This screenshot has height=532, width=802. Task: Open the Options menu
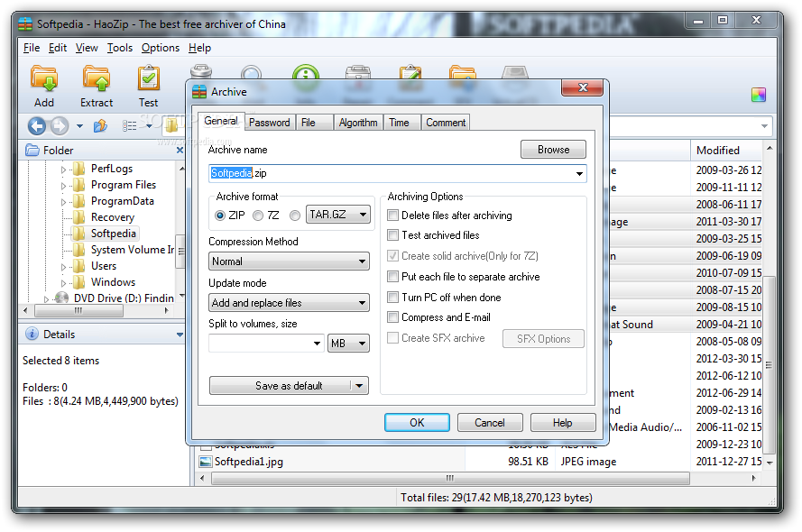click(161, 48)
